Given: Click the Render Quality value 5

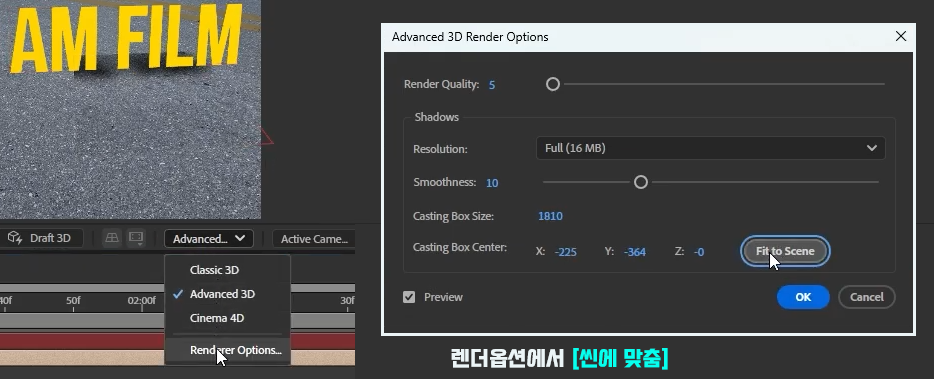Looking at the screenshot, I should click(x=491, y=85).
